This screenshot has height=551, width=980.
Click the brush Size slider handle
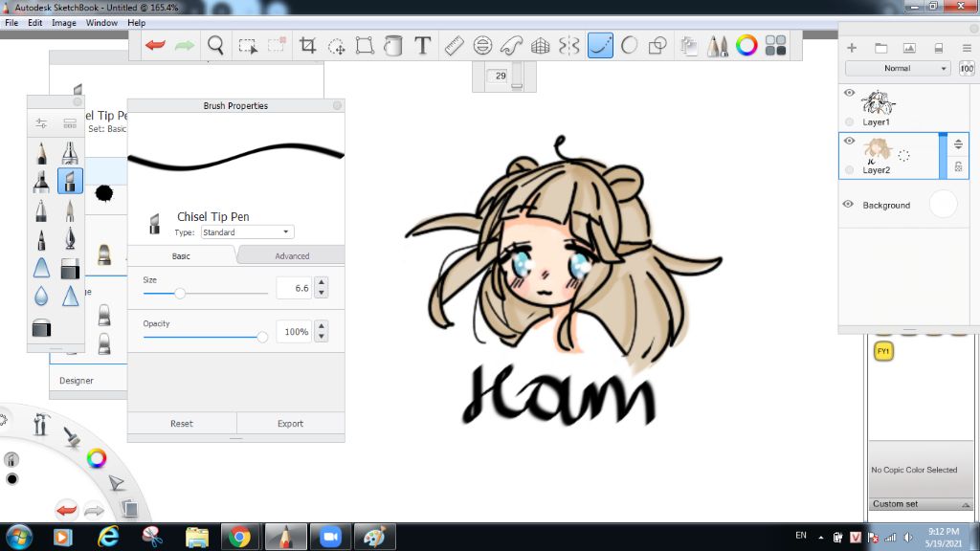[x=180, y=293]
